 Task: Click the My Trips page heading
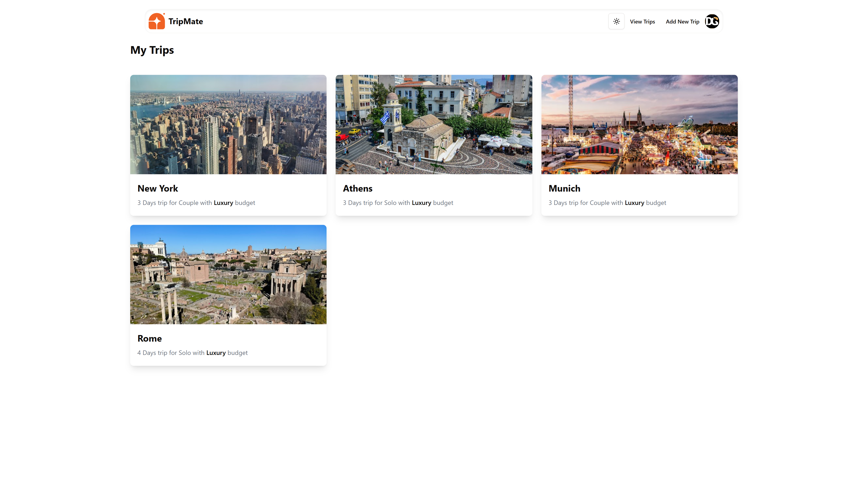tap(152, 50)
